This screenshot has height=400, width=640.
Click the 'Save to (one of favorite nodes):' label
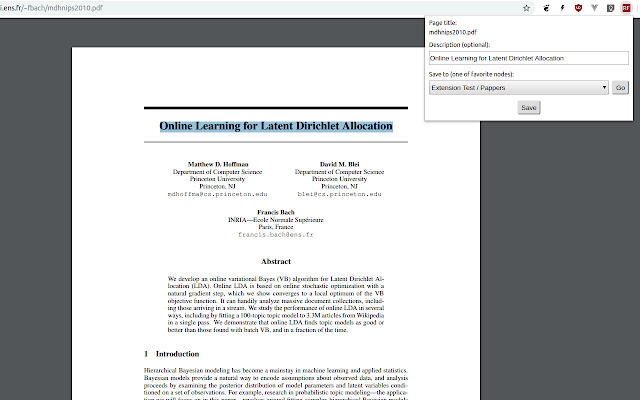tap(471, 74)
